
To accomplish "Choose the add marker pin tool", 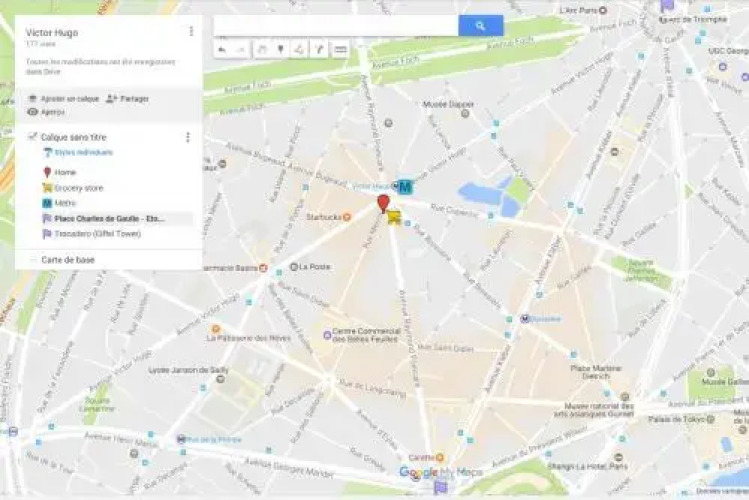I will coord(281,50).
